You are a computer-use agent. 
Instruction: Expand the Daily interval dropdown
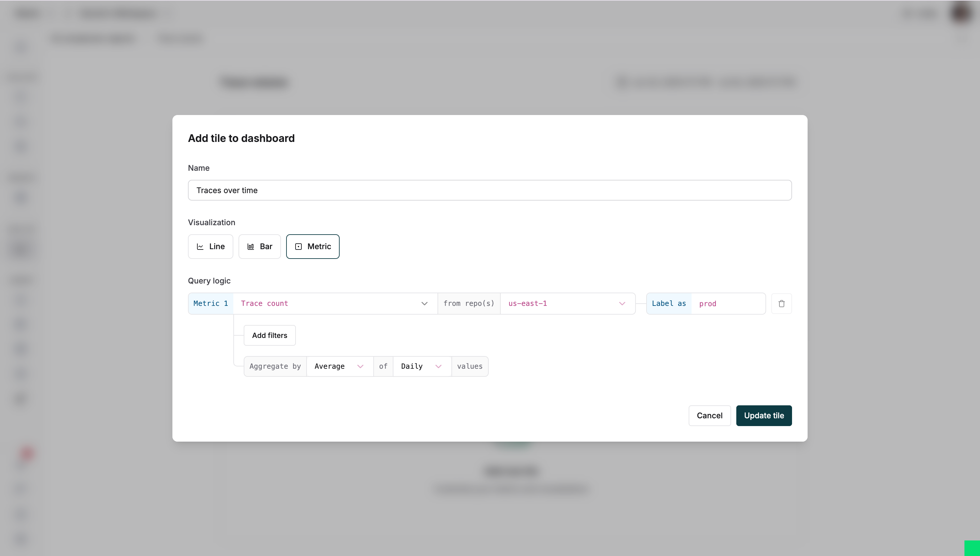click(438, 366)
